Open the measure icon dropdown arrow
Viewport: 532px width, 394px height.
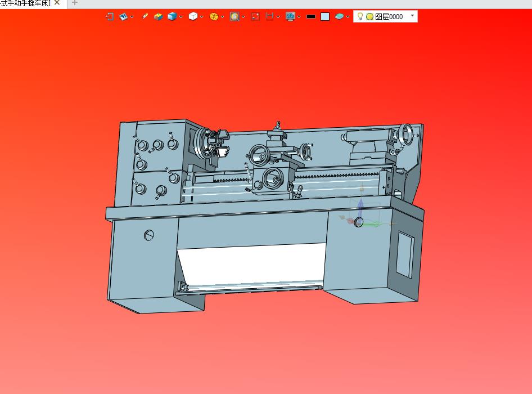coord(278,17)
